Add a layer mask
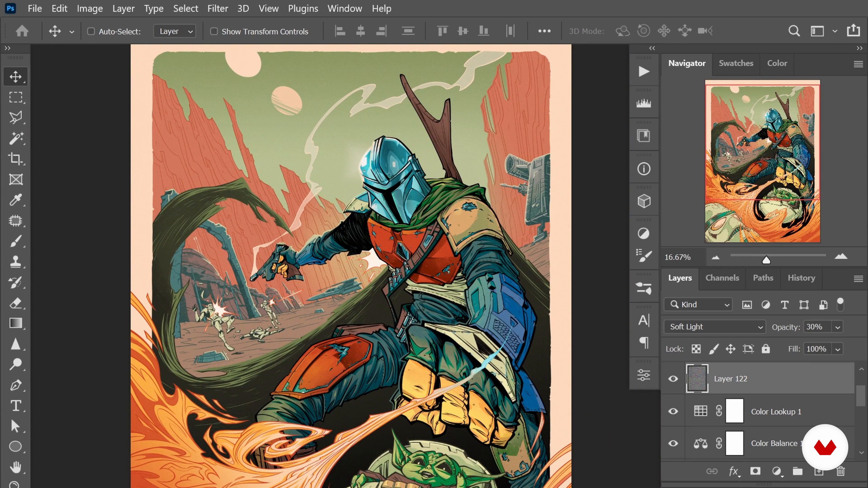868x488 pixels. pyautogui.click(x=755, y=471)
